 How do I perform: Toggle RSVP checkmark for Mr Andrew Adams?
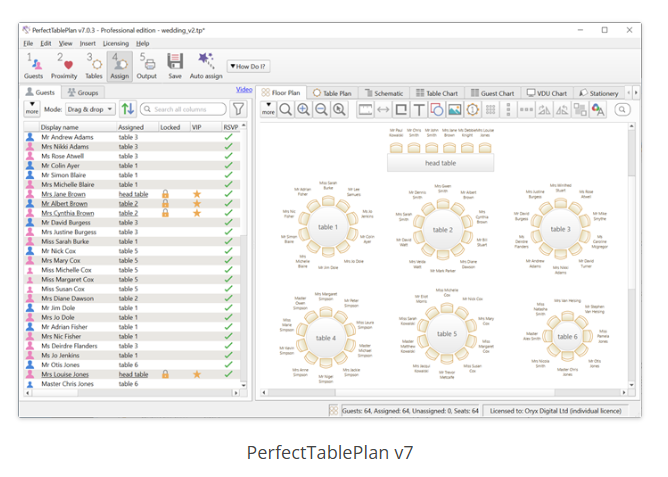click(228, 137)
